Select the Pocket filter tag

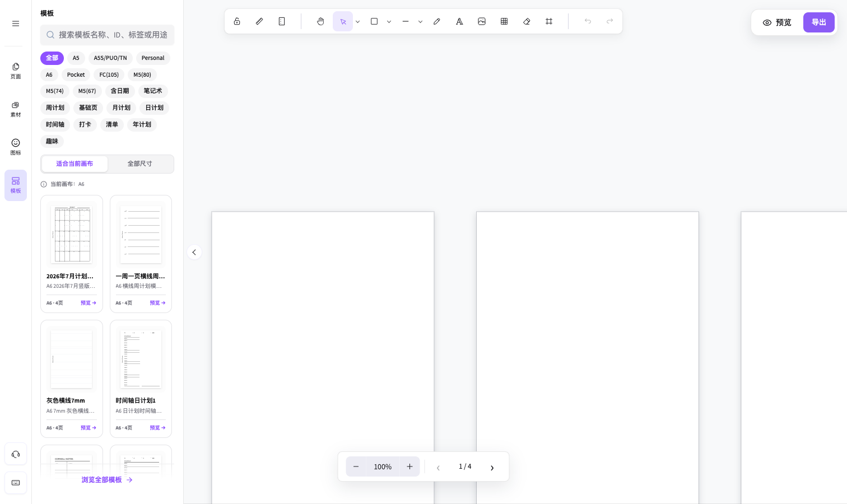pos(76,74)
